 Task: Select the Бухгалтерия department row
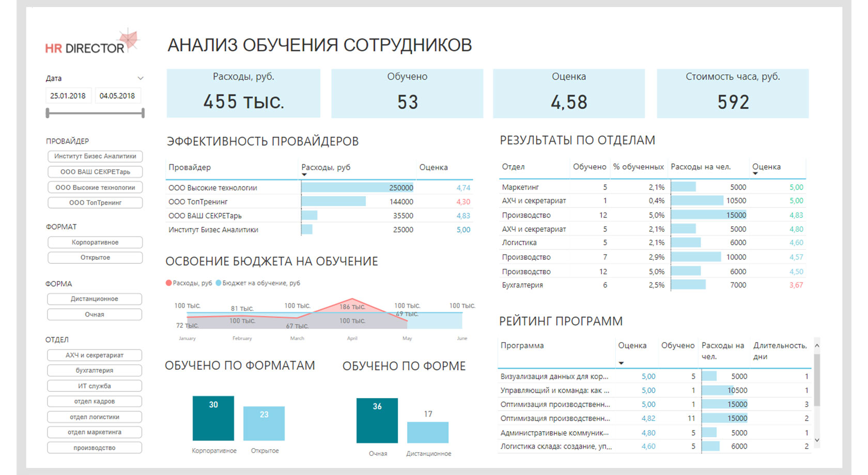653,285
